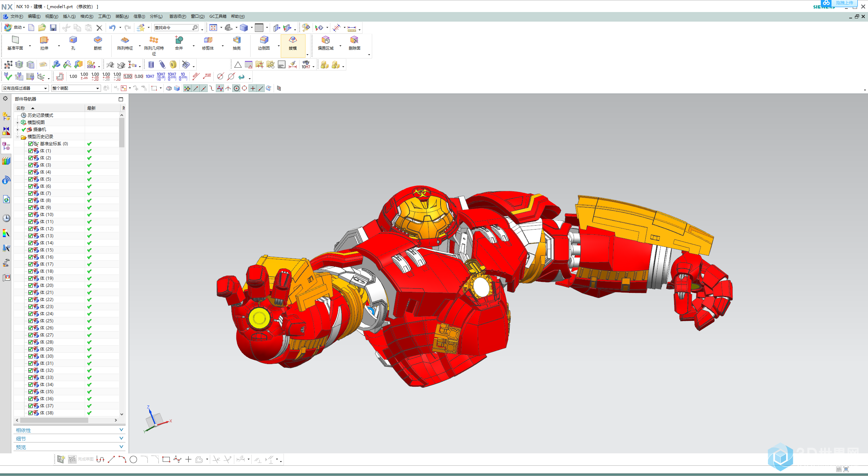Select the 阵列几何特征 pattern geometry tool
The width and height of the screenshot is (868, 476).
coord(154,45)
